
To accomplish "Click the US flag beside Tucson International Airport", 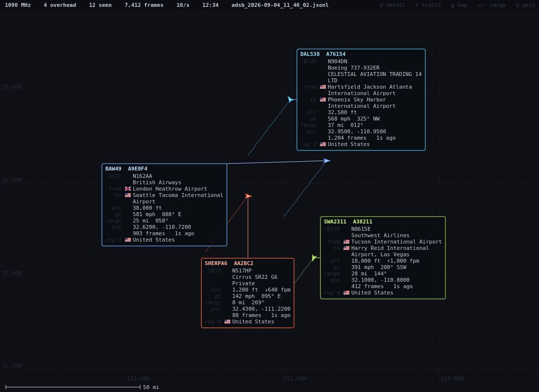I will click(346, 242).
